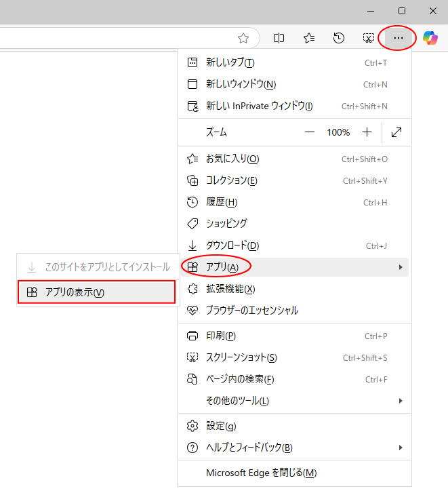Select ダウンロード menu item
The height and width of the screenshot is (493, 448).
(232, 245)
